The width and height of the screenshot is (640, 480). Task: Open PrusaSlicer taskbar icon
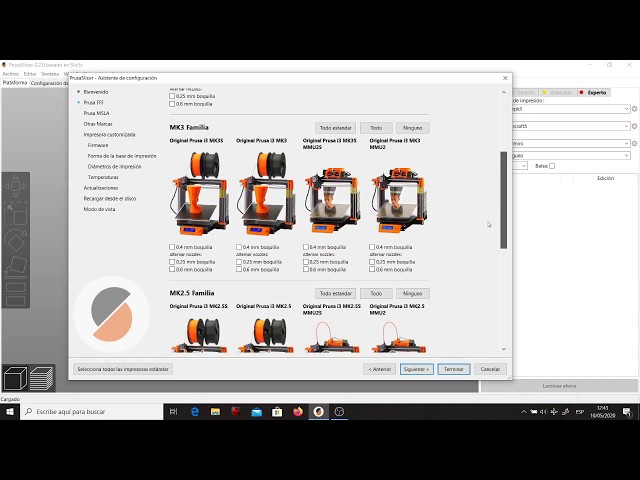(318, 412)
